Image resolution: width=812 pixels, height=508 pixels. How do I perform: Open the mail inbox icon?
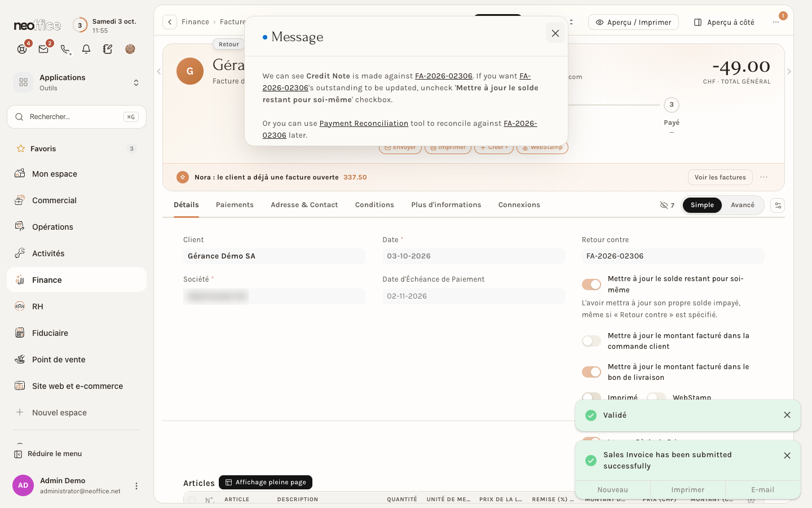43,49
